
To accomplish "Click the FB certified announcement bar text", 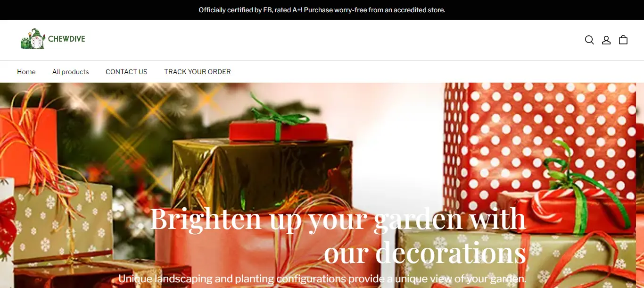I will (322, 10).
